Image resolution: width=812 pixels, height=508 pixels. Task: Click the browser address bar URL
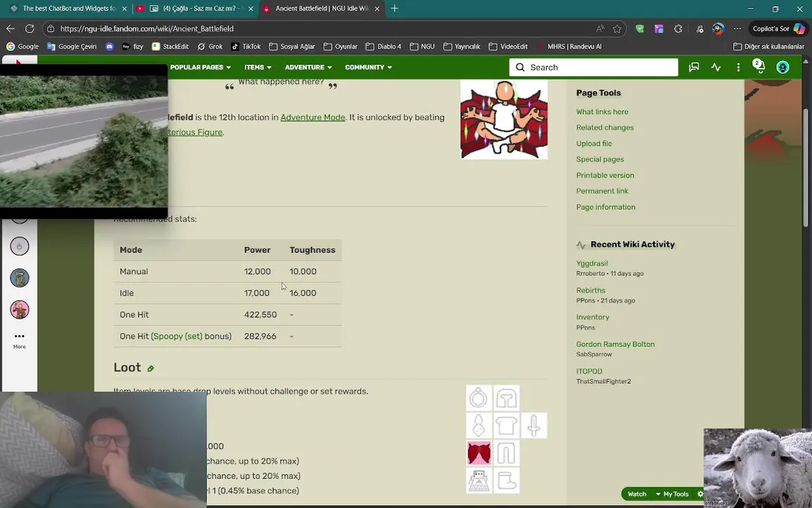(x=147, y=29)
